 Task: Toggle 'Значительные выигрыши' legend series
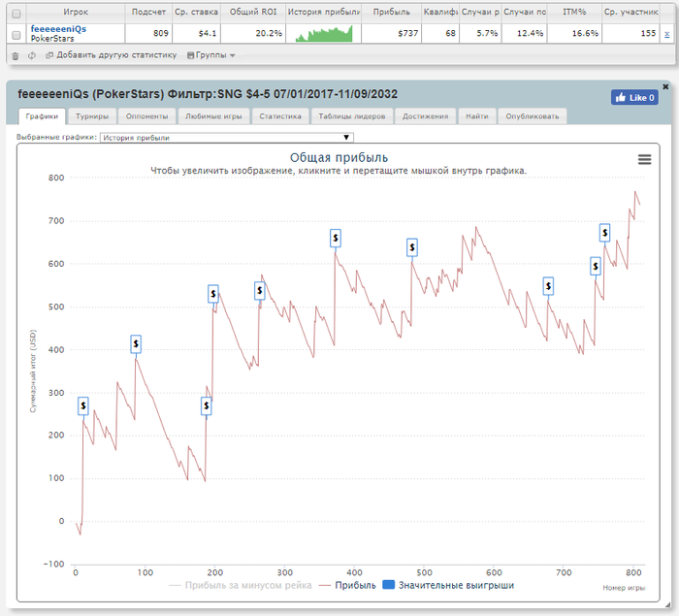pos(448,585)
